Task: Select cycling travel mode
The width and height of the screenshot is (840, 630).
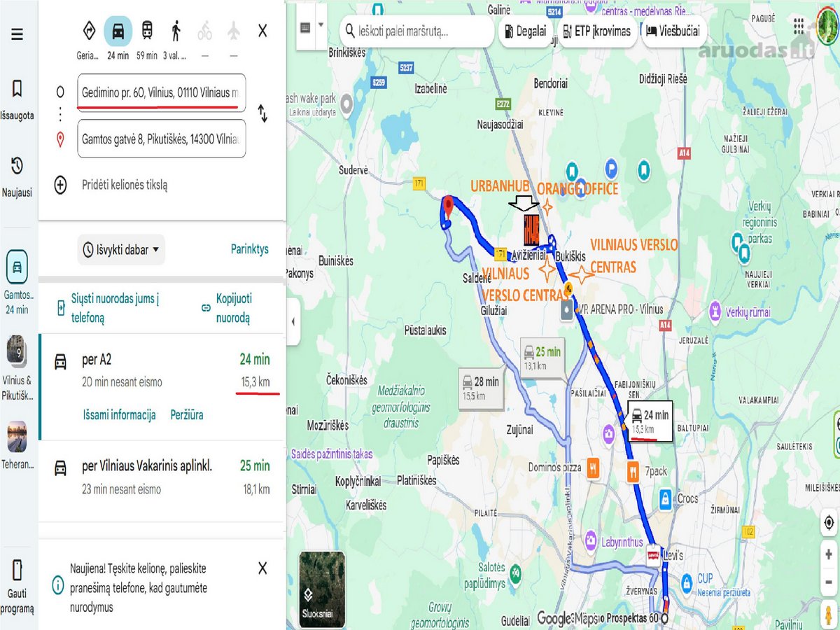Action: (x=204, y=31)
